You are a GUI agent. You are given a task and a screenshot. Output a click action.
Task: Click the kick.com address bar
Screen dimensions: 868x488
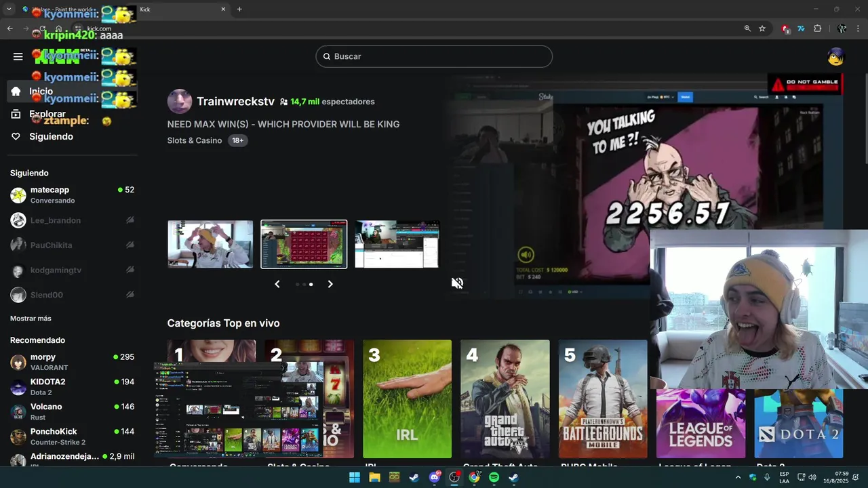coord(407,28)
